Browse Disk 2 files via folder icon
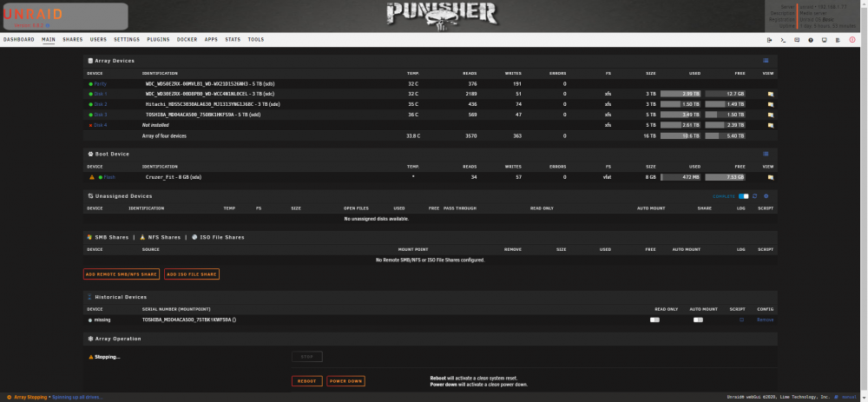 point(770,105)
